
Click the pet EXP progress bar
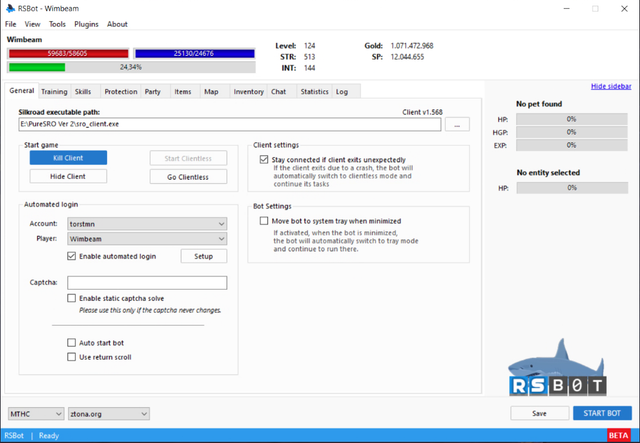[x=571, y=145]
